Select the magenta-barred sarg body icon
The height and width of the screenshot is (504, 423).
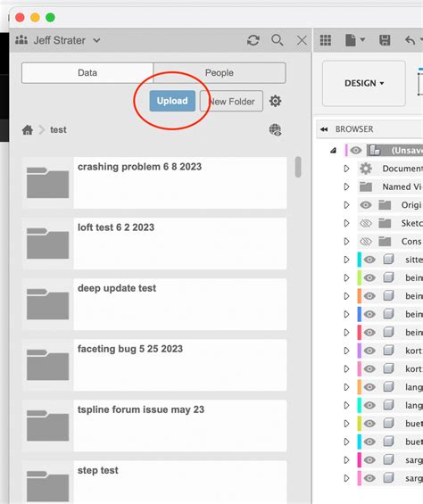click(388, 460)
